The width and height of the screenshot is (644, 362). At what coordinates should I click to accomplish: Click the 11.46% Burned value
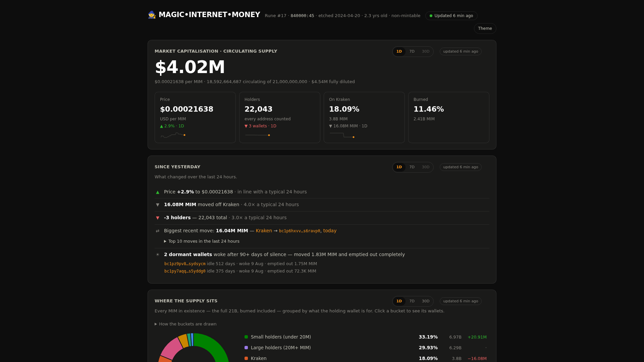click(x=429, y=109)
